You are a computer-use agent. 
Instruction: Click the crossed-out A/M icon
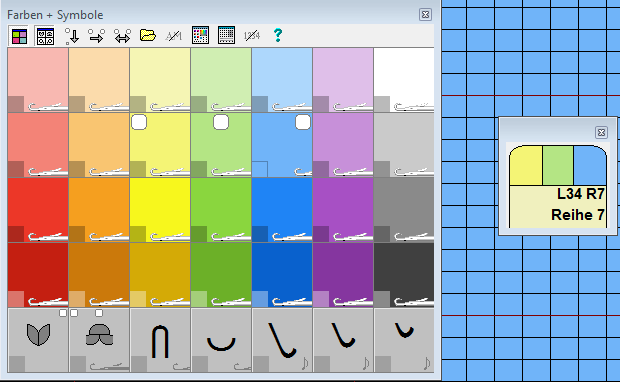pyautogui.click(x=174, y=36)
